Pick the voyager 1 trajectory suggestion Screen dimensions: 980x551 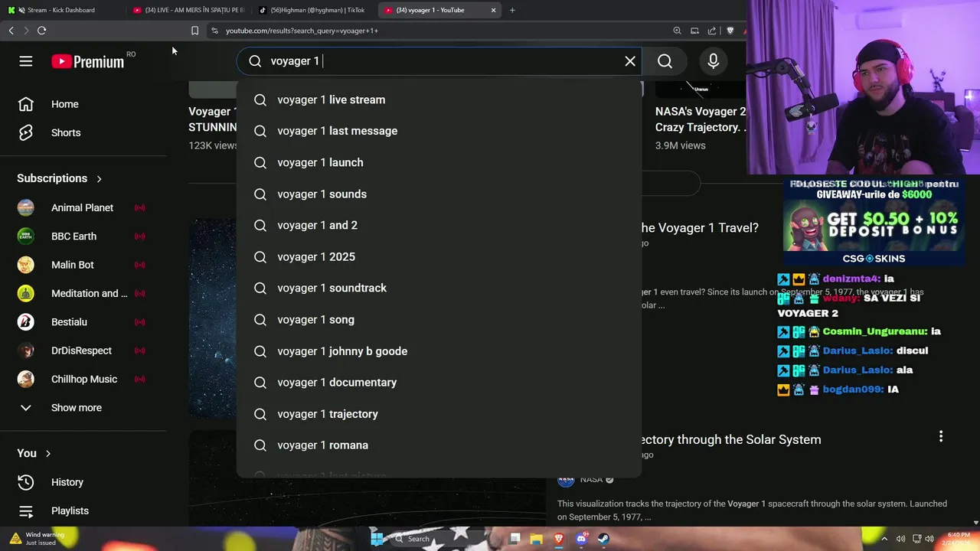439,413
